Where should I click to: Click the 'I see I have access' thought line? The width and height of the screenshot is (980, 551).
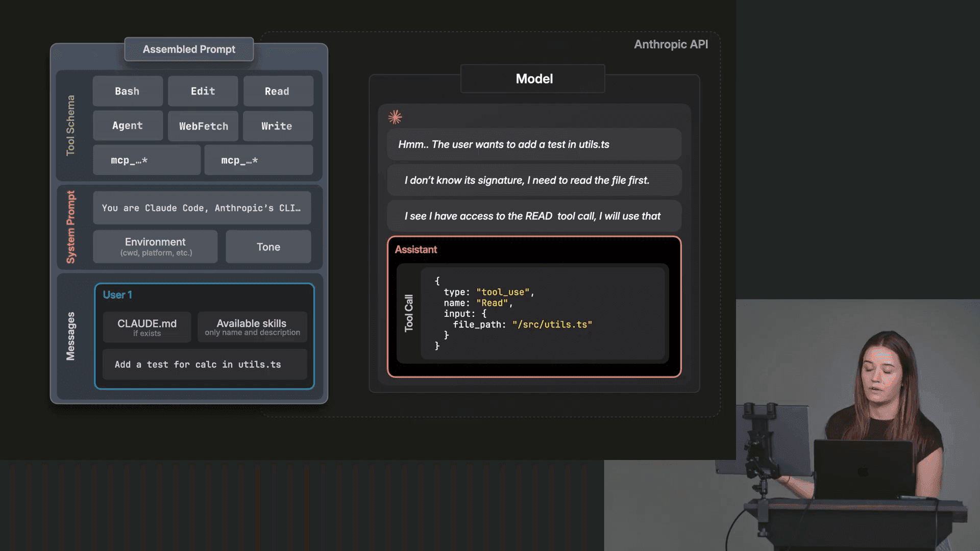coord(534,216)
